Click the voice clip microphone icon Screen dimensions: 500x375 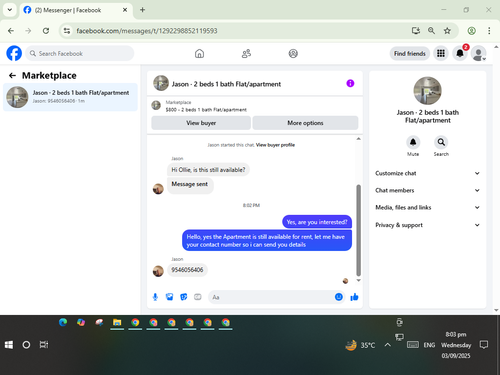pos(155,297)
